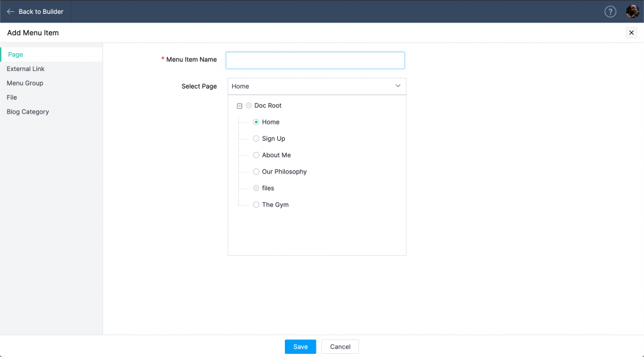Click the Save button
This screenshot has width=644, height=357.
(300, 347)
